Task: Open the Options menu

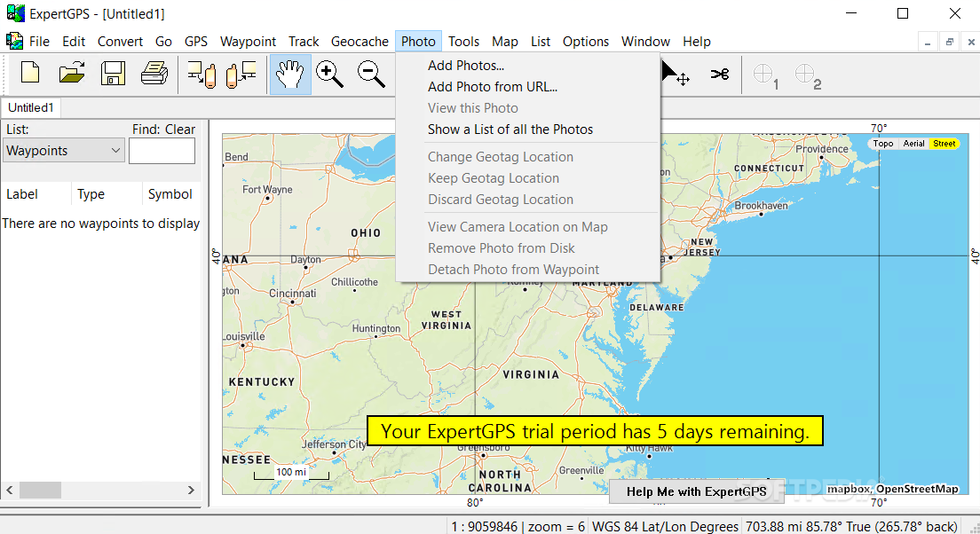Action: click(586, 41)
